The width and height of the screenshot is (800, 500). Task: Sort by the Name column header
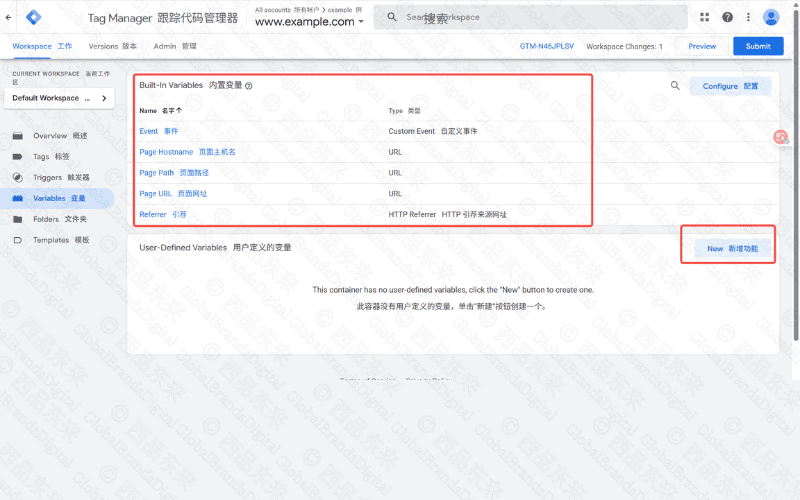point(160,111)
